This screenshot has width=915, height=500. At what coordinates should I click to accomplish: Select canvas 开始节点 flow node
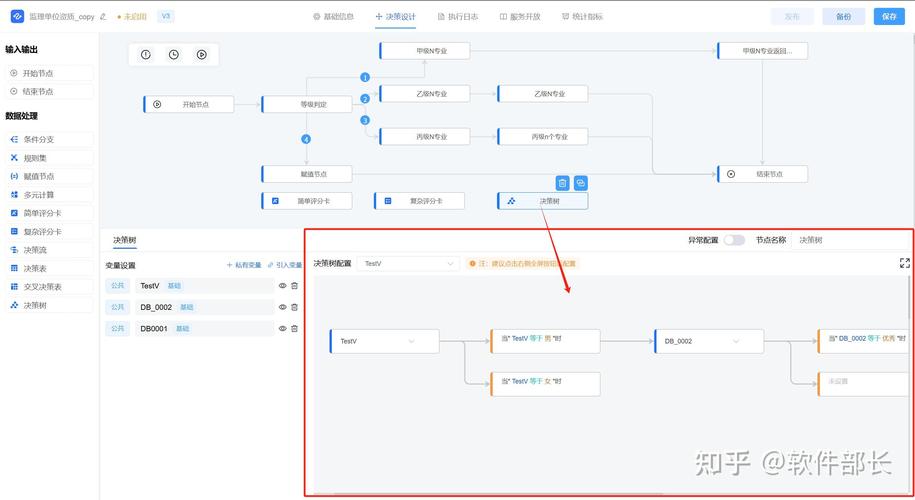tap(189, 104)
